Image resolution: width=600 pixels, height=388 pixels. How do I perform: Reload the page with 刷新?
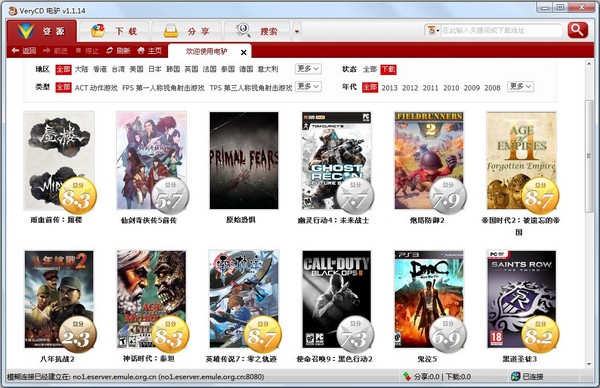click(x=118, y=51)
